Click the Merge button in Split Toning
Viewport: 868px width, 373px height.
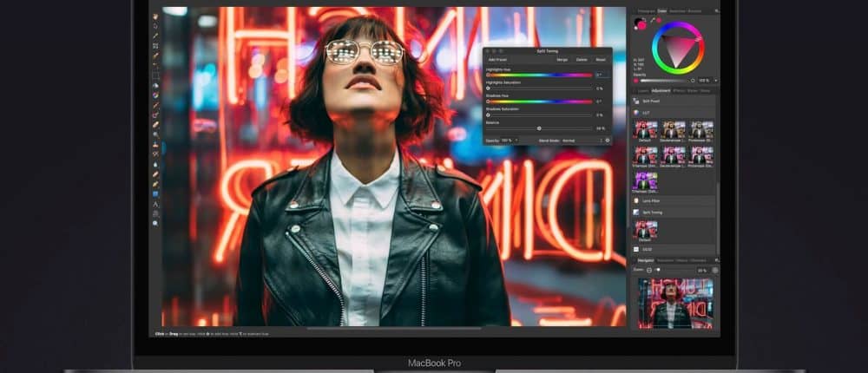(562, 60)
